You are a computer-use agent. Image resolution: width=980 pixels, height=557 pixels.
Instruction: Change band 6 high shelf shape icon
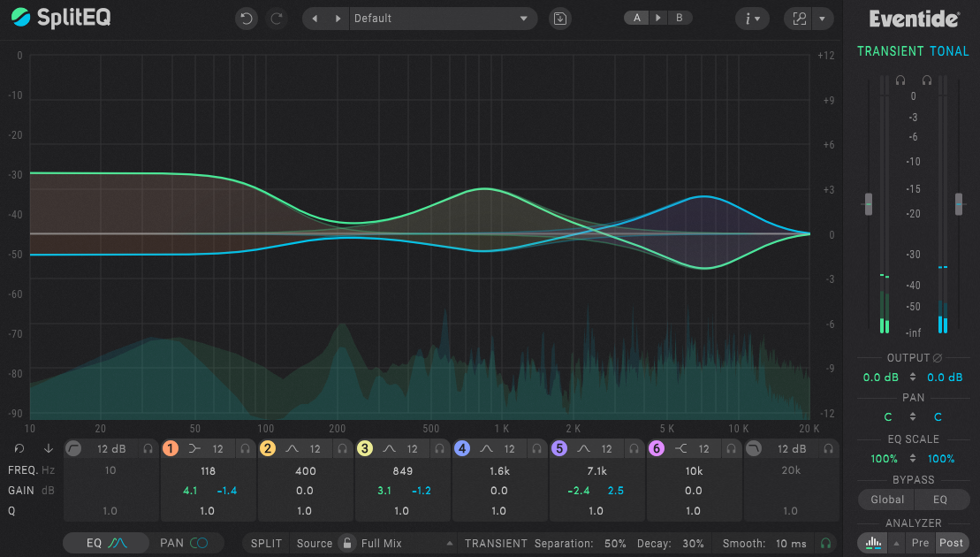tap(680, 449)
